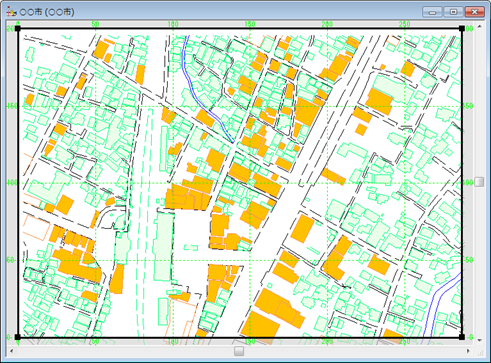Minimize the ○○市 map window

432,12
